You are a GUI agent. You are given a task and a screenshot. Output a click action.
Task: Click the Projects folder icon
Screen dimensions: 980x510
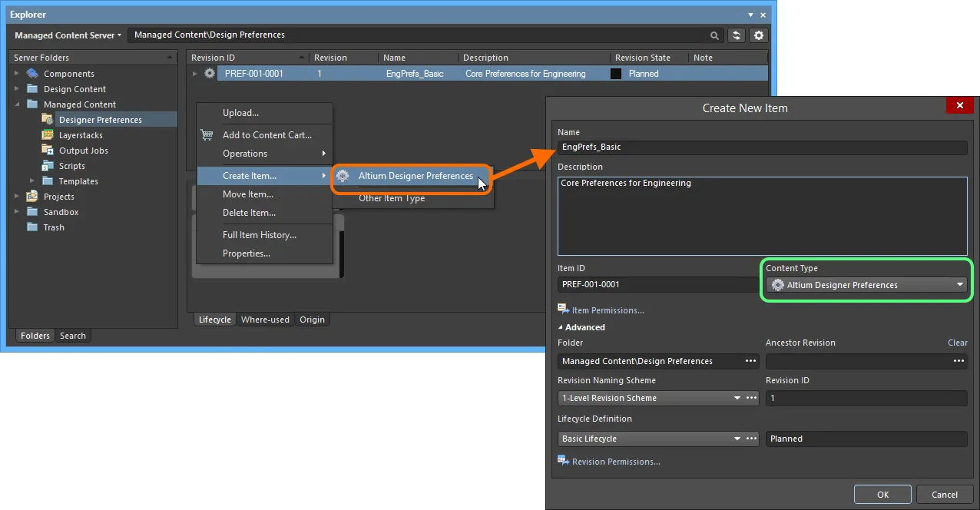tap(32, 197)
